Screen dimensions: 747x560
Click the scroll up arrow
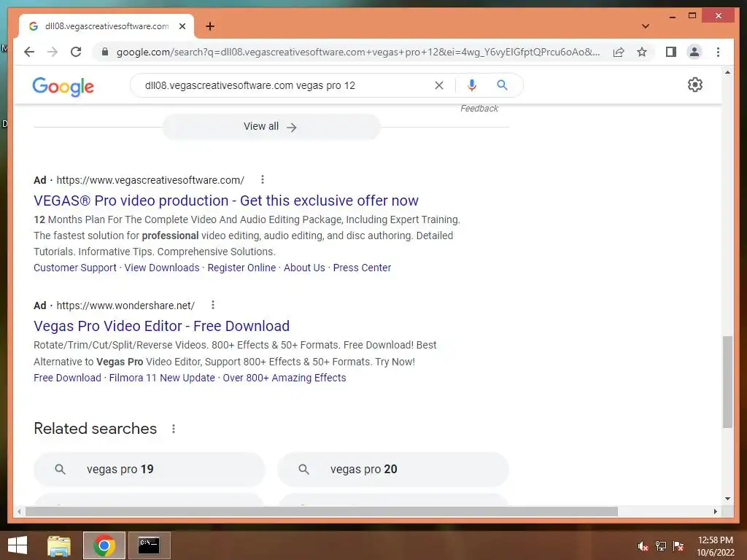(727, 73)
